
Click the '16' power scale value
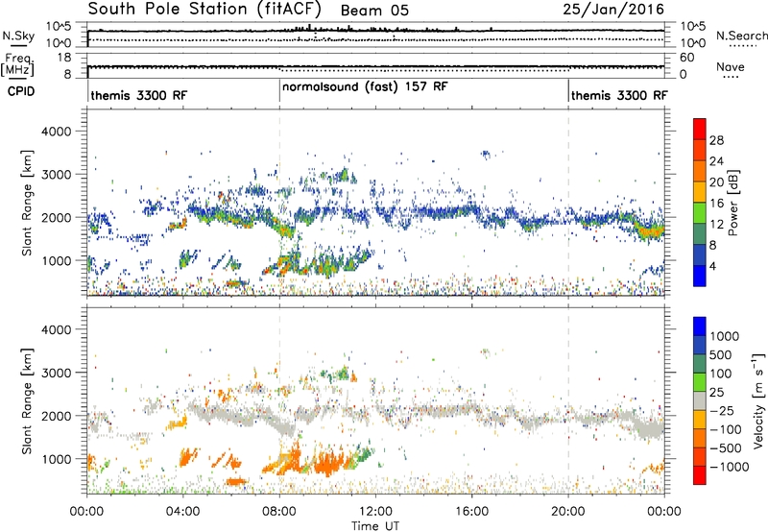click(x=716, y=204)
